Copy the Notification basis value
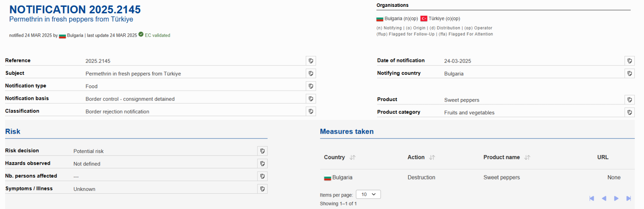The height and width of the screenshot is (209, 644). coord(311,99)
